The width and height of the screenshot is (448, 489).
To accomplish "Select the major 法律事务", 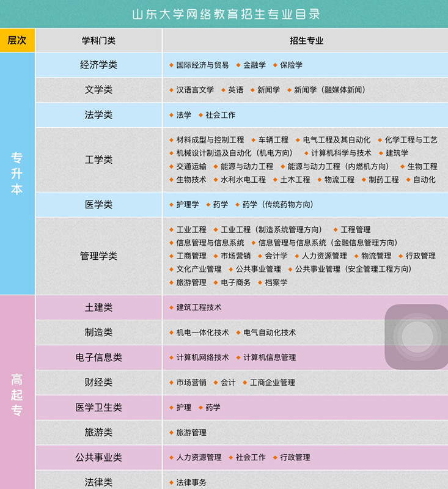I will pyautogui.click(x=191, y=482).
